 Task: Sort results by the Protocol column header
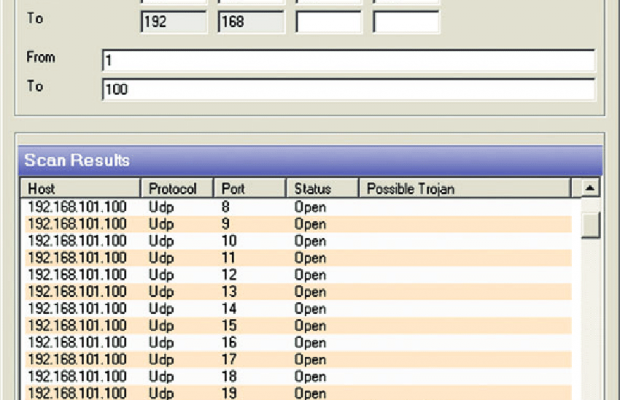177,188
